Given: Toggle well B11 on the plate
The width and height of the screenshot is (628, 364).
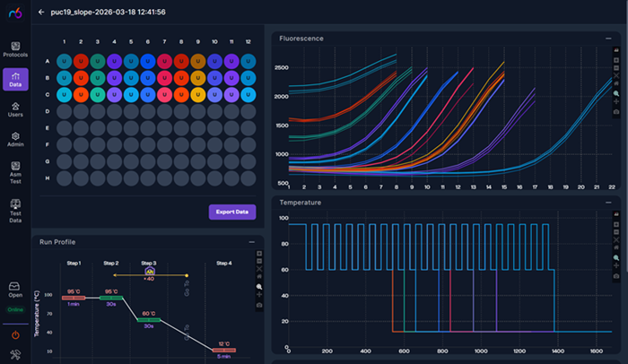Looking at the screenshot, I should point(231,78).
